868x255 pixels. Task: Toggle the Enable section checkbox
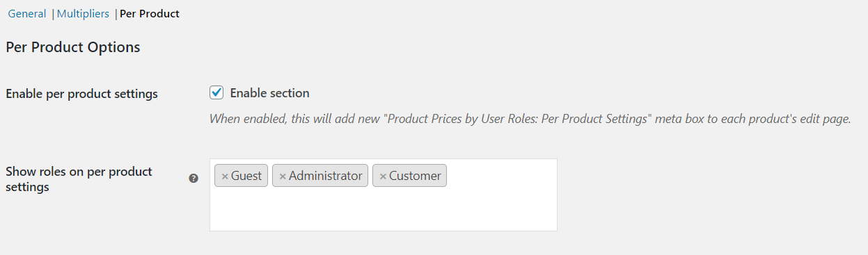[x=216, y=92]
